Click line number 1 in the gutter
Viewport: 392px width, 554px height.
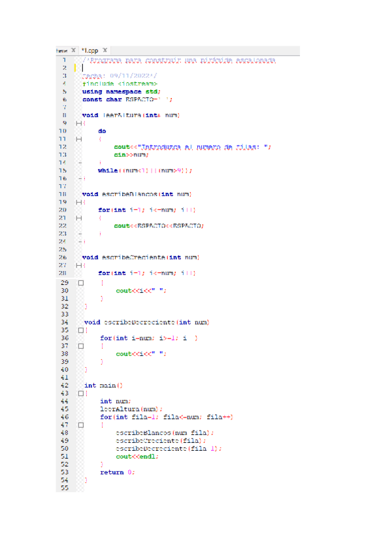click(x=64, y=59)
